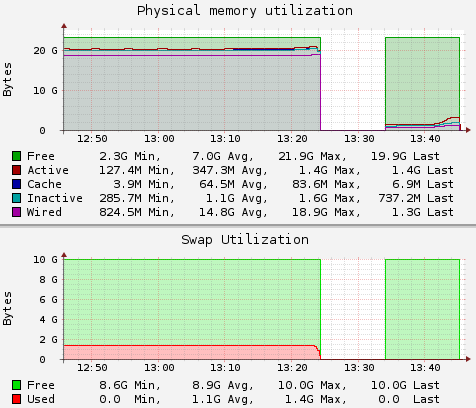Click the red swap Used swatch
The height and width of the screenshot is (408, 476).
click(x=16, y=399)
